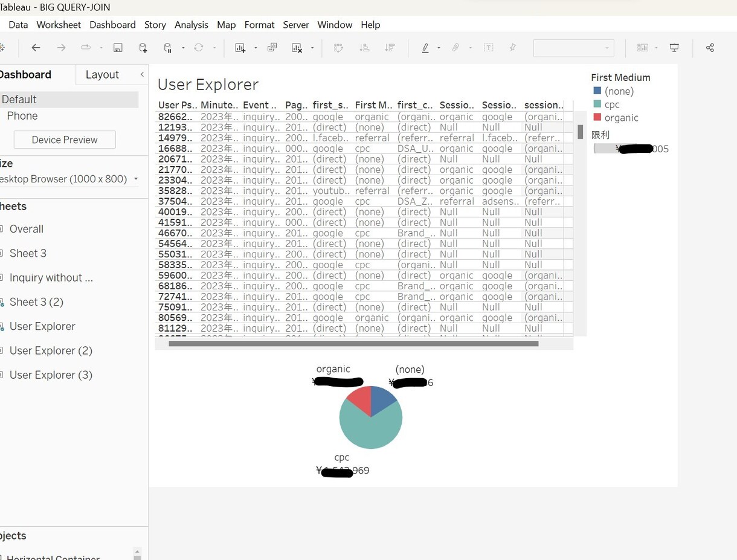
Task: Select the Phone device layout
Action: point(22,115)
